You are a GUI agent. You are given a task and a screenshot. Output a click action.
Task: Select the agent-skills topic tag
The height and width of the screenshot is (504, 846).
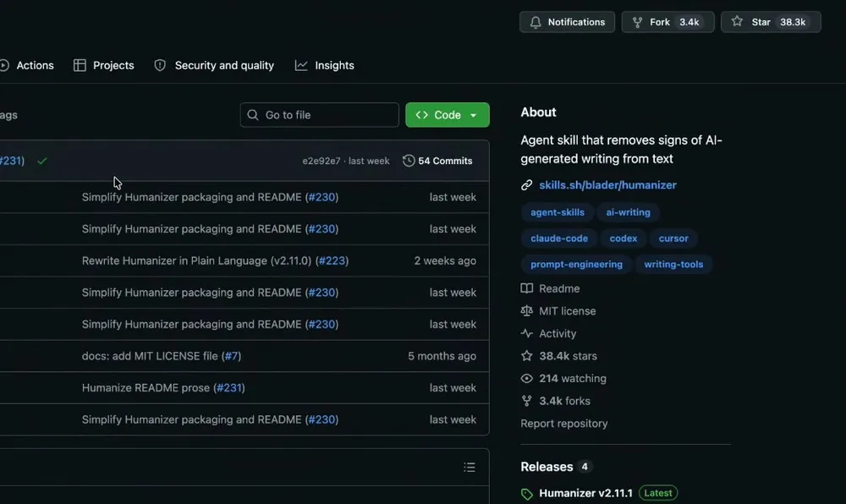point(558,212)
